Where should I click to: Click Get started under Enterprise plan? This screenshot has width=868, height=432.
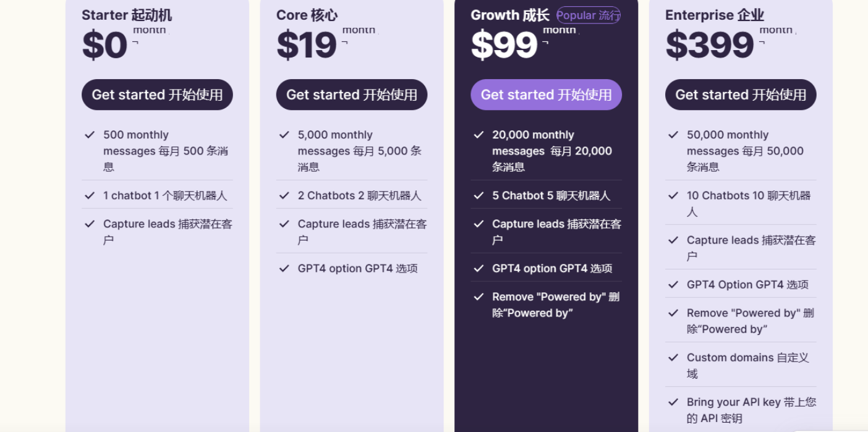740,95
